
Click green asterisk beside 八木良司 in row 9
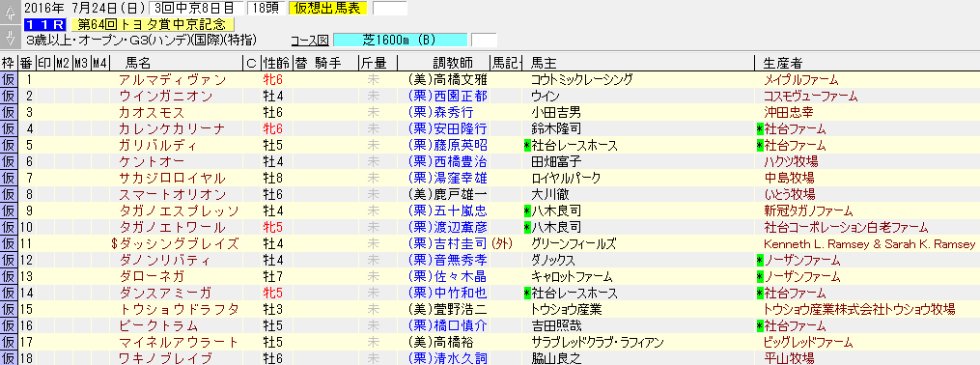(x=527, y=211)
